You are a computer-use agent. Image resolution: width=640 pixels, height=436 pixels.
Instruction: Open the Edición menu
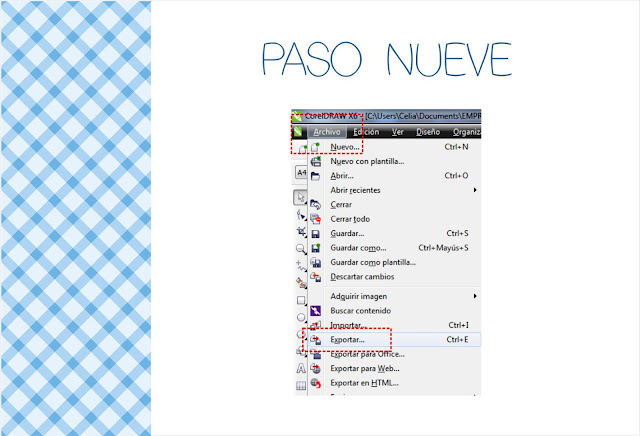coord(366,132)
